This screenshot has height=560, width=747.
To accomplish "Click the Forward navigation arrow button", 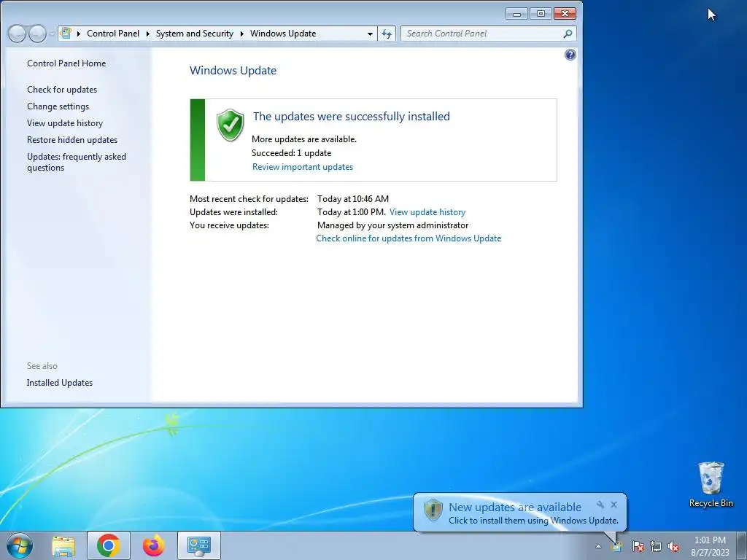I will pos(37,34).
